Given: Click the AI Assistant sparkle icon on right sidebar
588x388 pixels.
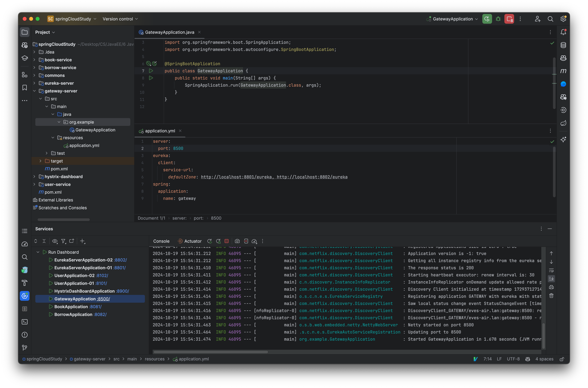Looking at the screenshot, I should (564, 140).
